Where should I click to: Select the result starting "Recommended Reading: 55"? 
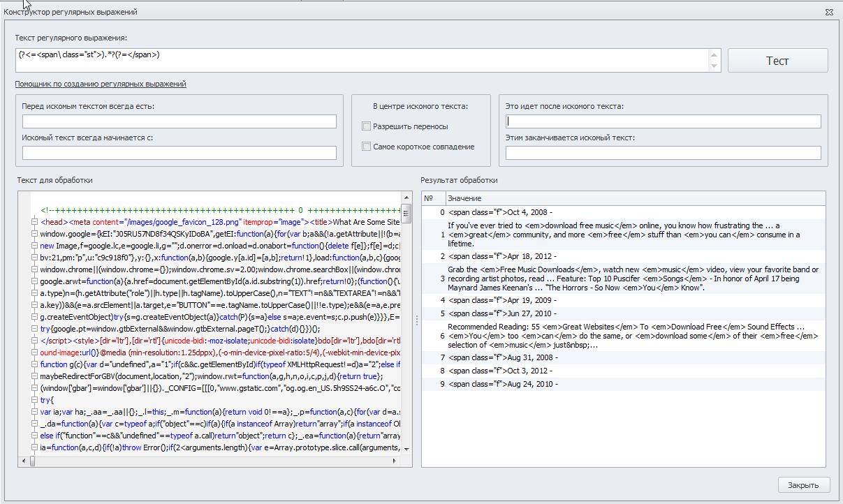pos(623,336)
